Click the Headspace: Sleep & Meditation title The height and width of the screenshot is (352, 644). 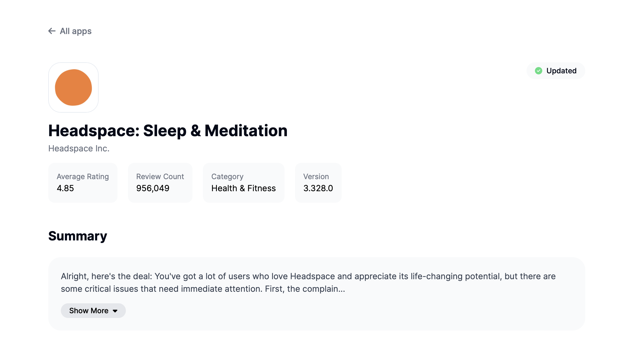pos(168,131)
